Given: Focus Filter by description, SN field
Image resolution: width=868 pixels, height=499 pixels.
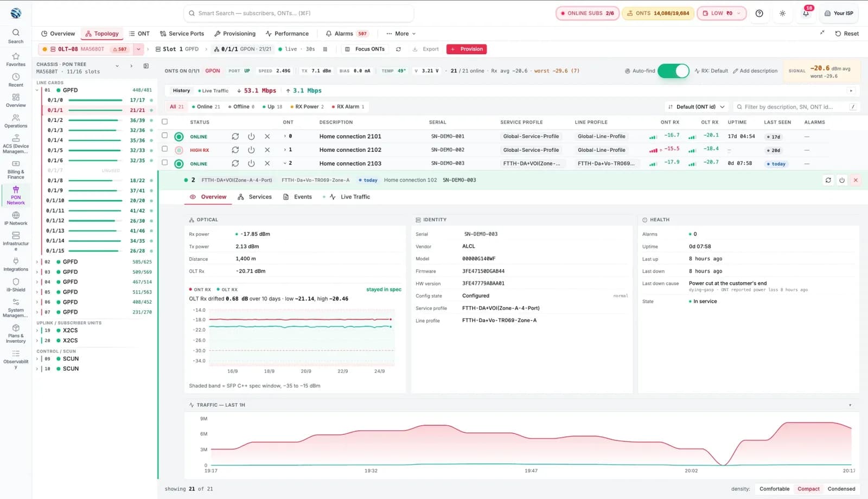Looking at the screenshot, I should click(796, 107).
